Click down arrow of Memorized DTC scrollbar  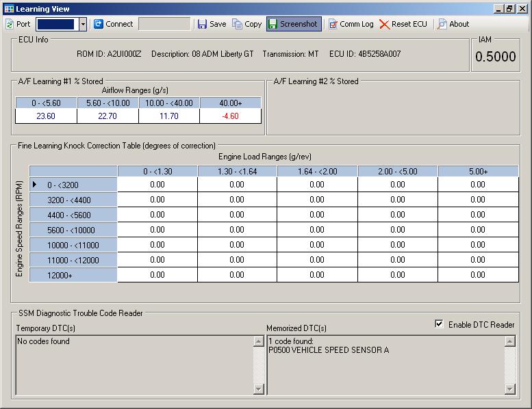tap(510, 389)
